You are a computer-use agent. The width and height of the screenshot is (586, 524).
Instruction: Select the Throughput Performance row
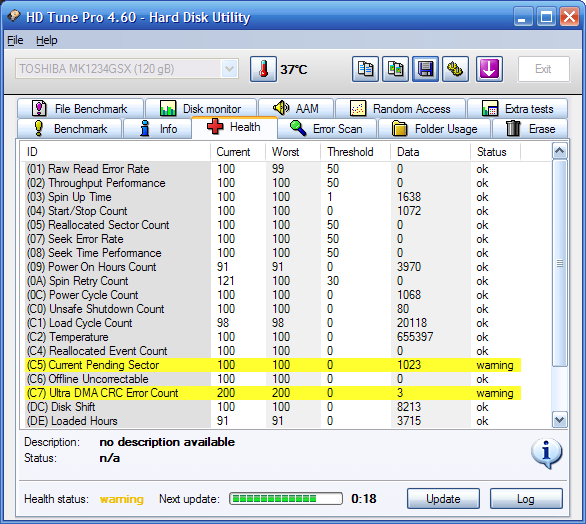273,183
